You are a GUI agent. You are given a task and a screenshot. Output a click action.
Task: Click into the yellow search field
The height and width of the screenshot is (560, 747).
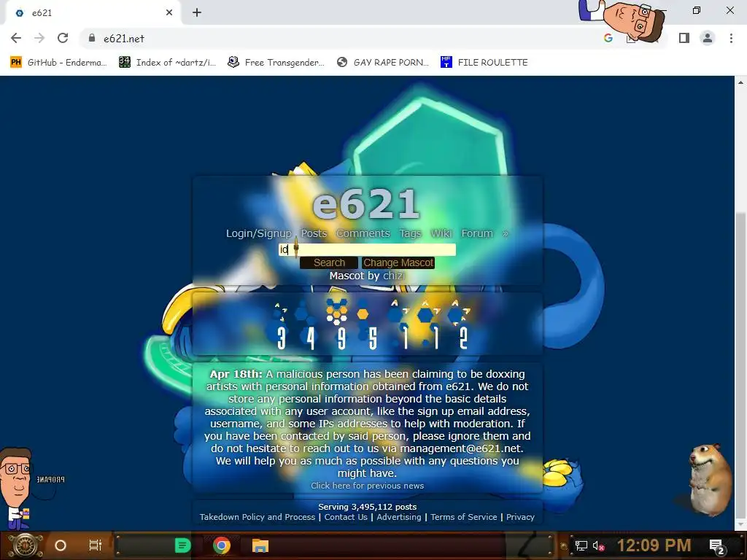(x=367, y=249)
